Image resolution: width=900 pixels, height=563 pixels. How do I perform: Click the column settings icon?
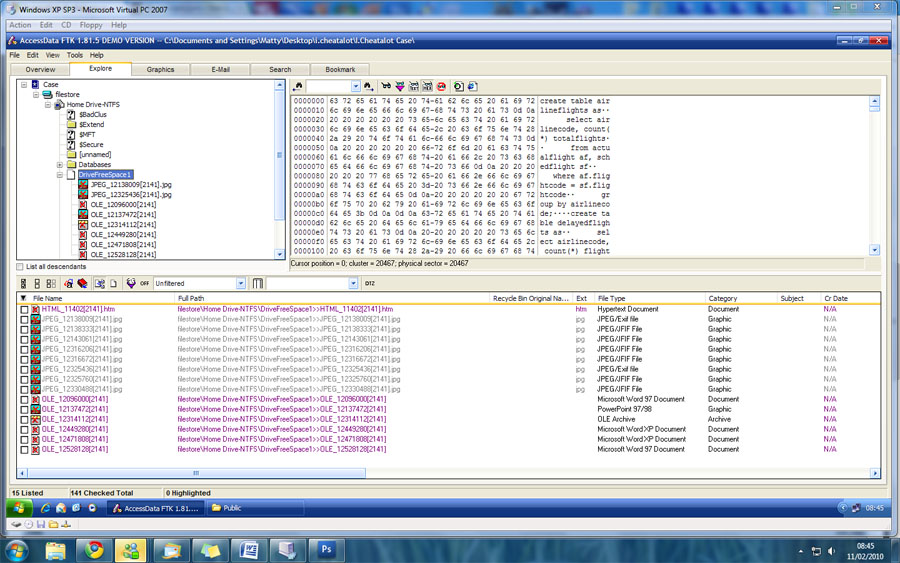[x=258, y=284]
